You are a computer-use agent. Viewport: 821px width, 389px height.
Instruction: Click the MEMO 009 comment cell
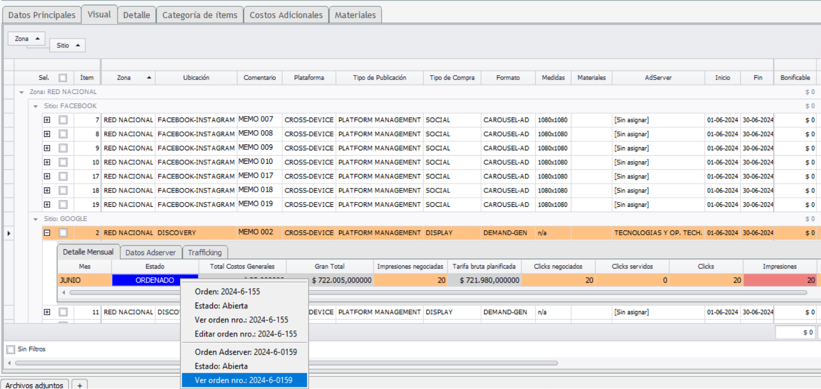click(260, 148)
